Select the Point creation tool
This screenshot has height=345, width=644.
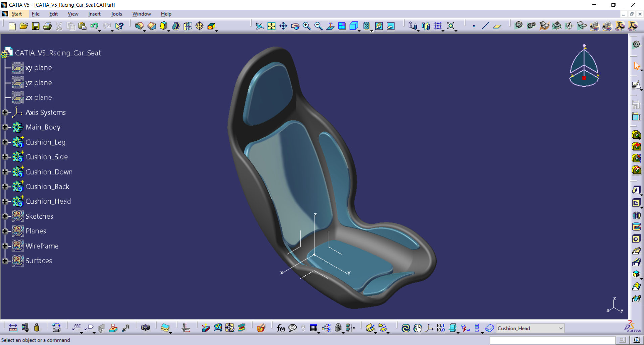(474, 26)
